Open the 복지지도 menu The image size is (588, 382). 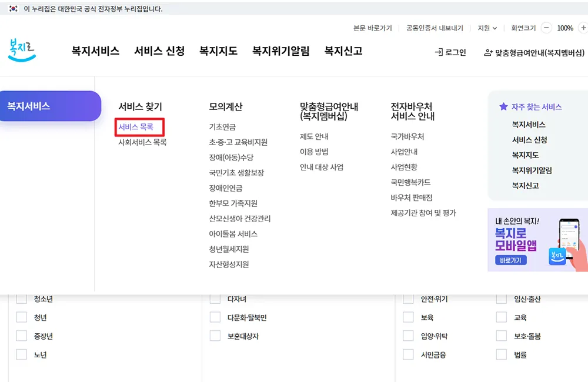[218, 51]
